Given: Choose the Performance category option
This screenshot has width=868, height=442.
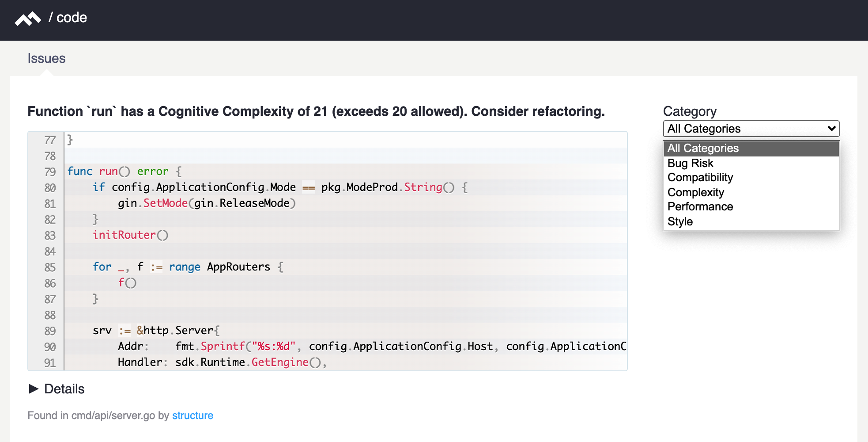Looking at the screenshot, I should pos(700,207).
